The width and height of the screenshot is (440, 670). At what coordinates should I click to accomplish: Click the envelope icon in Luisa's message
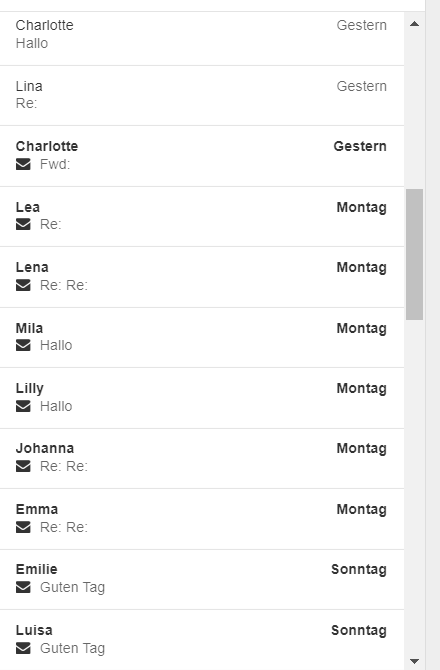point(23,648)
